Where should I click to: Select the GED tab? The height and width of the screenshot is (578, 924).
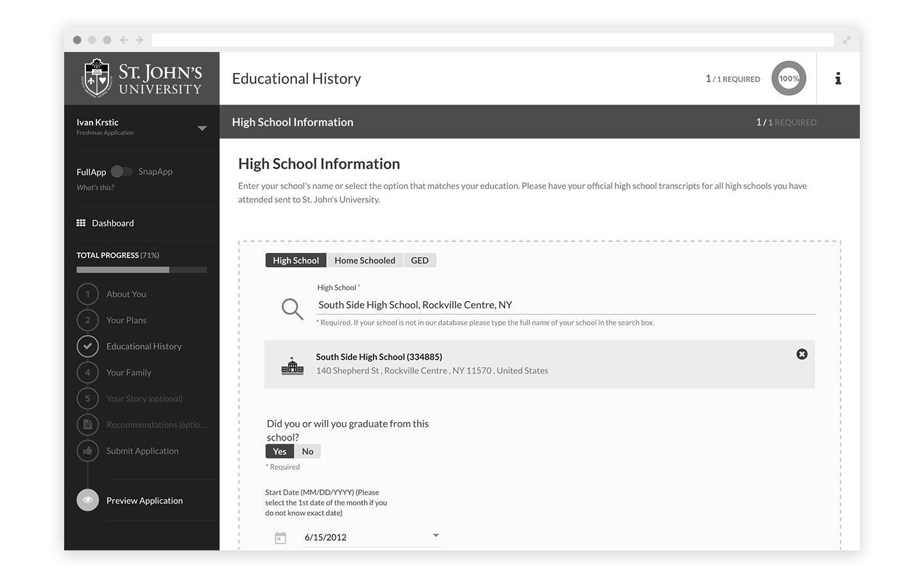[420, 260]
